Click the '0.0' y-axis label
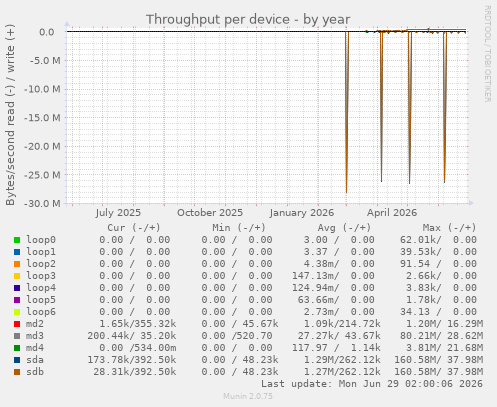The height and width of the screenshot is (407, 497). pyautogui.click(x=47, y=32)
